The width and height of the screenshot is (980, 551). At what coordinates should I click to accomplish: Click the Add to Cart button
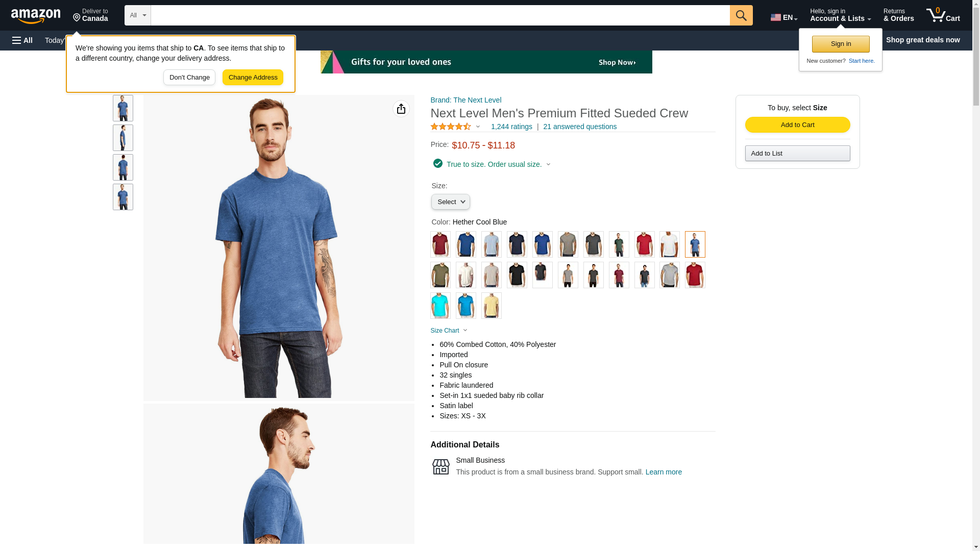click(x=797, y=125)
